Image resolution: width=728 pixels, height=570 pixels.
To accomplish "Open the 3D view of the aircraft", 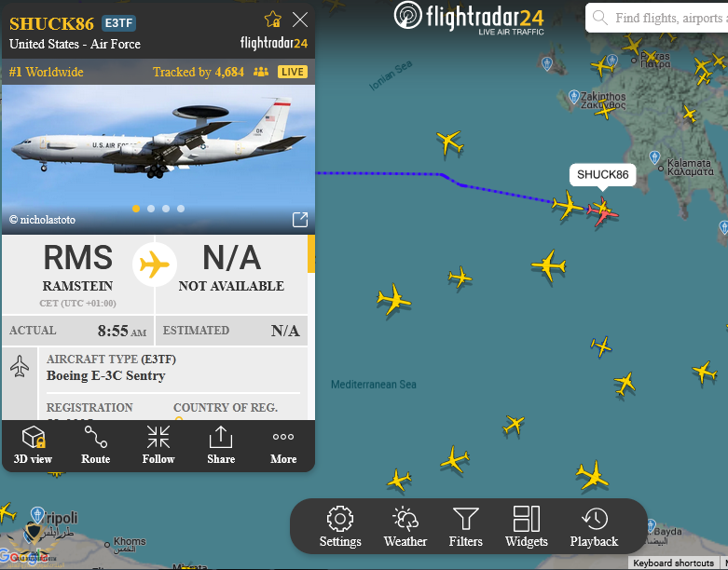I will [x=33, y=445].
